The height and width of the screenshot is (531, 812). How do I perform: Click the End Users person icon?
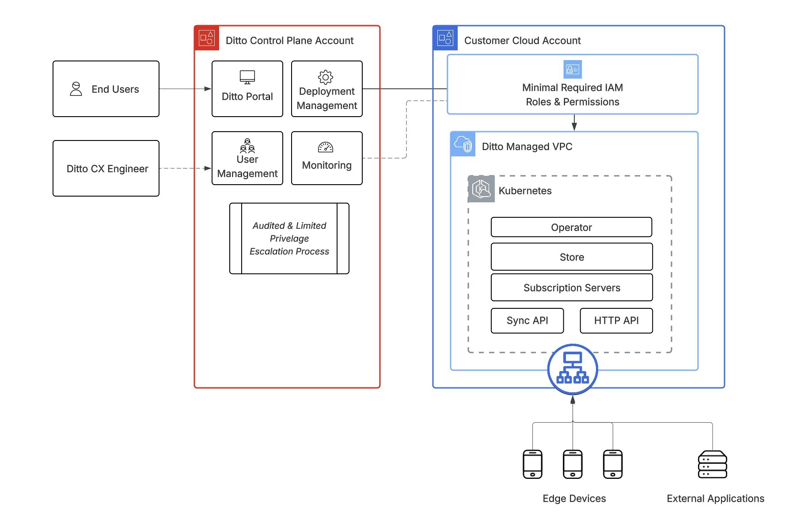coord(76,89)
